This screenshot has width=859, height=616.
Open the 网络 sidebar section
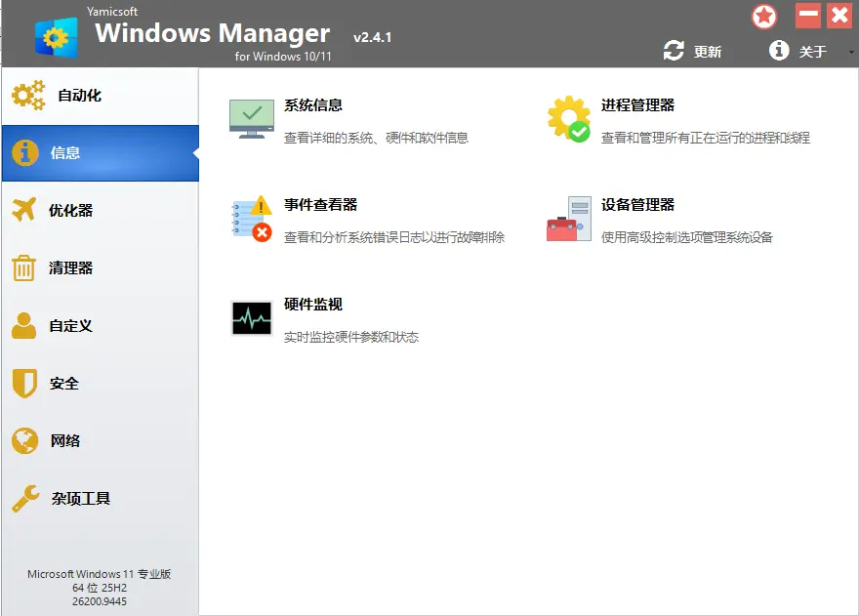click(x=101, y=440)
